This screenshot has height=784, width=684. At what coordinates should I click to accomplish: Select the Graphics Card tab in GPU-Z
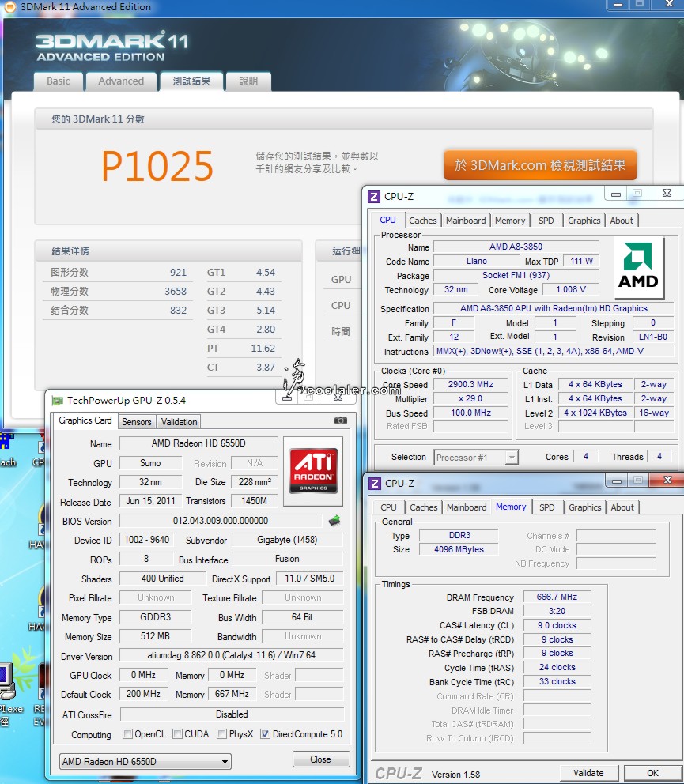pyautogui.click(x=85, y=420)
